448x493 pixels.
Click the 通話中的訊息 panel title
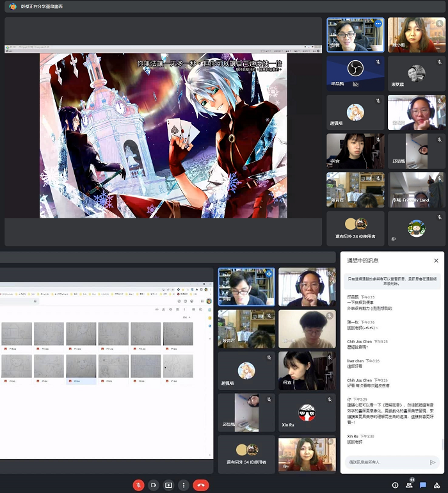tap(363, 261)
